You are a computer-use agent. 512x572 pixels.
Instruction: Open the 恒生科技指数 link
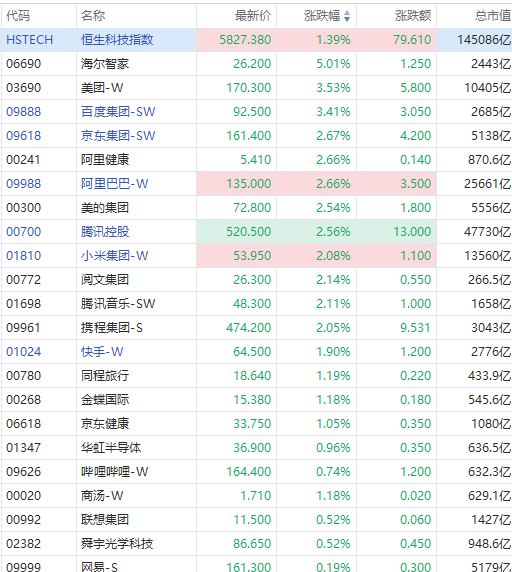(117, 39)
